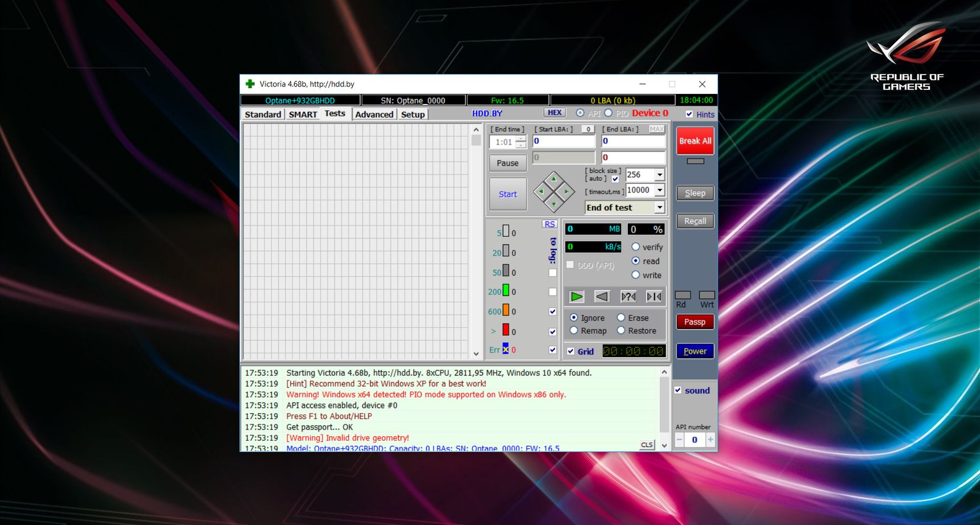Toggle the Grid checkbox

point(570,351)
